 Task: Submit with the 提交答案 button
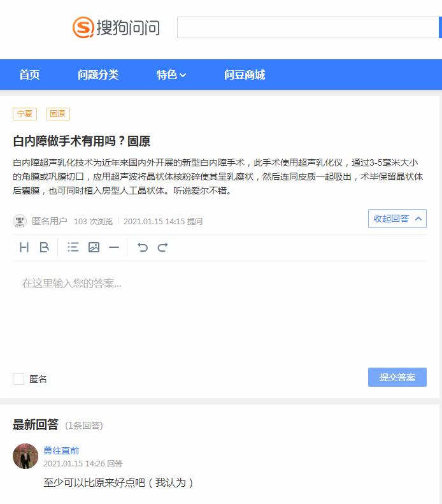point(397,377)
